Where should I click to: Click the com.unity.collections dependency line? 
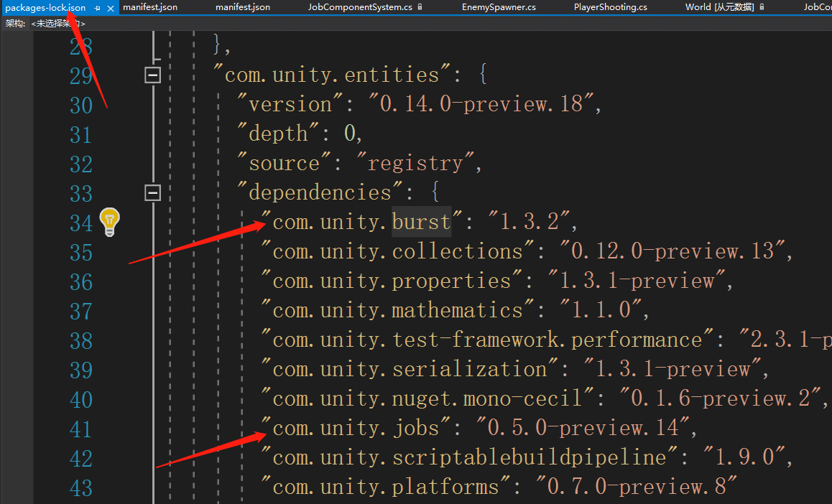[x=395, y=251]
